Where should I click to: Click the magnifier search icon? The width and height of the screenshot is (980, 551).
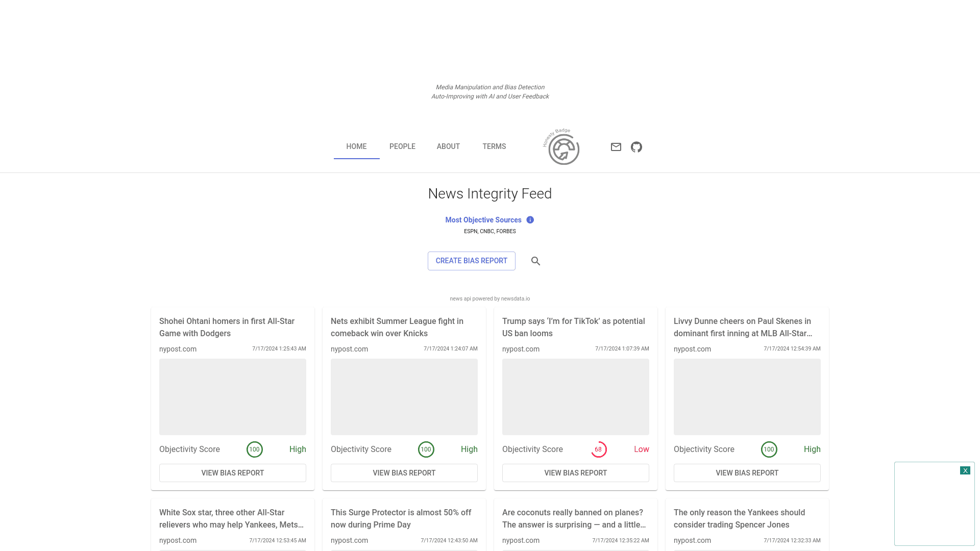[x=535, y=261]
